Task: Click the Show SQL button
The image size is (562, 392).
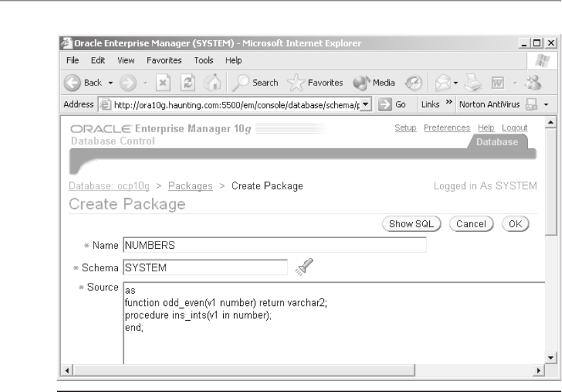Action: click(411, 224)
